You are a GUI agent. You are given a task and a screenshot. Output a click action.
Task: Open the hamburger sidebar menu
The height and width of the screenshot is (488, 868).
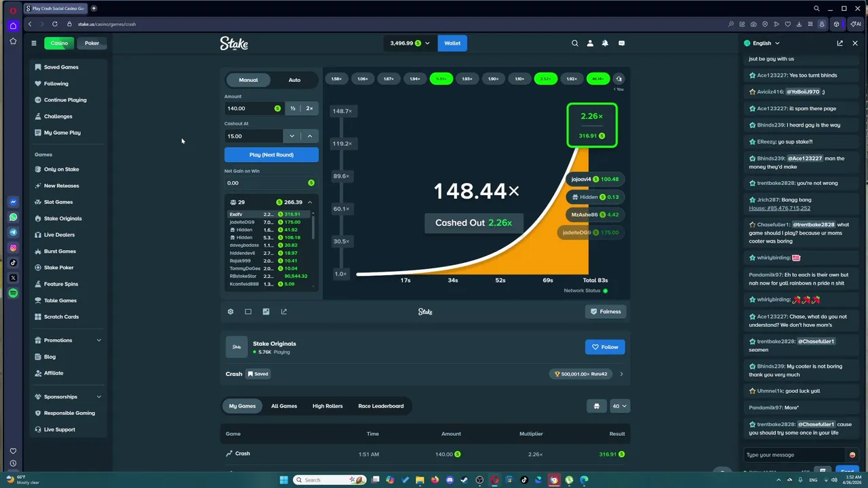33,43
